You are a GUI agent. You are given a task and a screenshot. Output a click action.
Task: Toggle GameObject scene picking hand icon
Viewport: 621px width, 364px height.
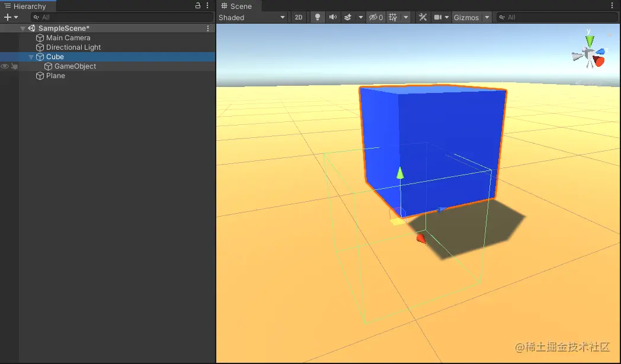pyautogui.click(x=14, y=66)
